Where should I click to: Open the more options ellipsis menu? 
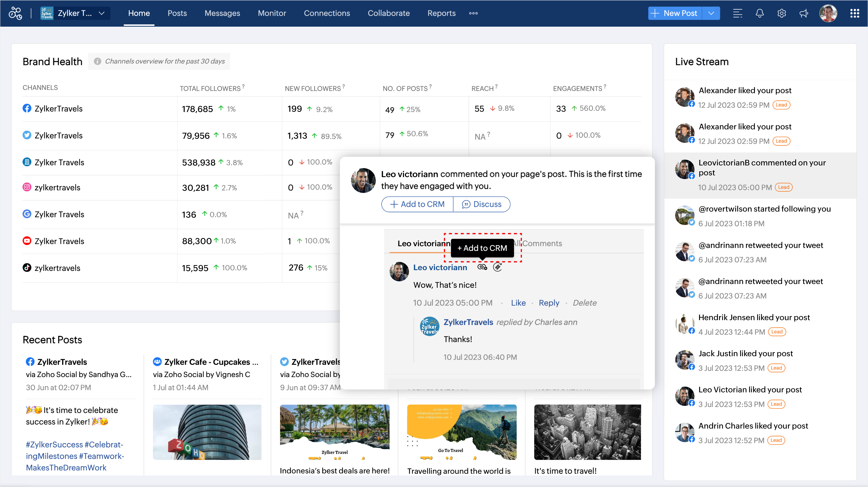(x=473, y=13)
